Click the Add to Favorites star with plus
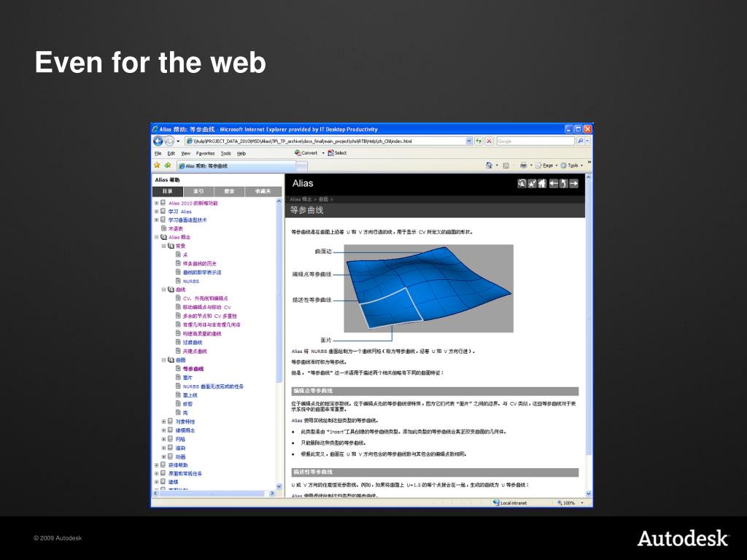 168,166
